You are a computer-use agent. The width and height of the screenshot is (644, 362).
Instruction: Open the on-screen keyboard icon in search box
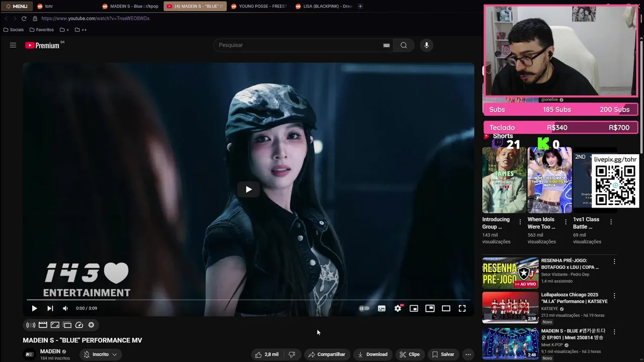[386, 45]
